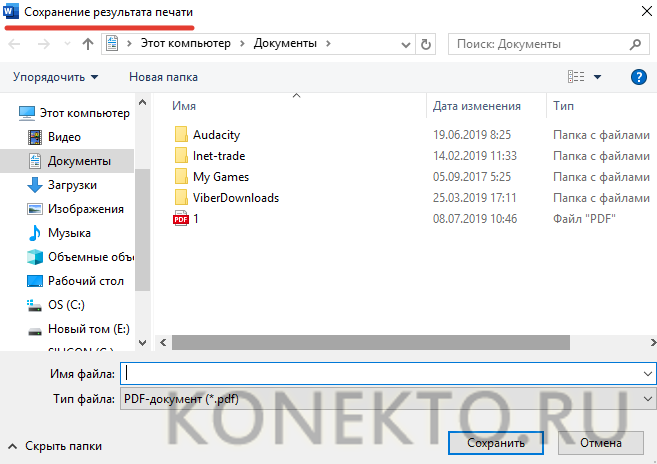The width and height of the screenshot is (657, 464).
Task: Open the Audacity folder
Action: point(216,135)
